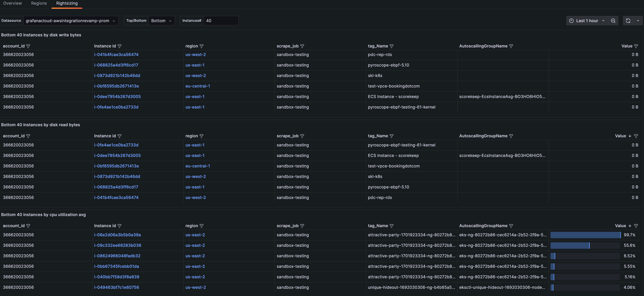Switch to the Regions tab
The image size is (644, 296).
[x=39, y=3]
